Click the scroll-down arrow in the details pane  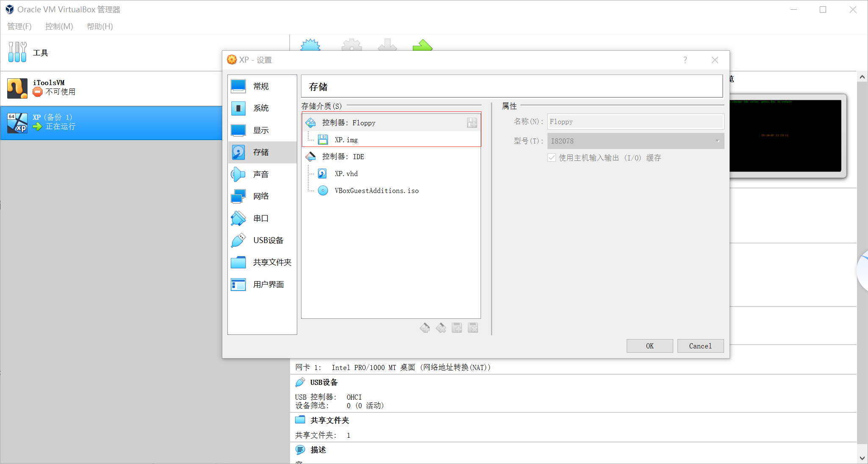[x=862, y=458]
